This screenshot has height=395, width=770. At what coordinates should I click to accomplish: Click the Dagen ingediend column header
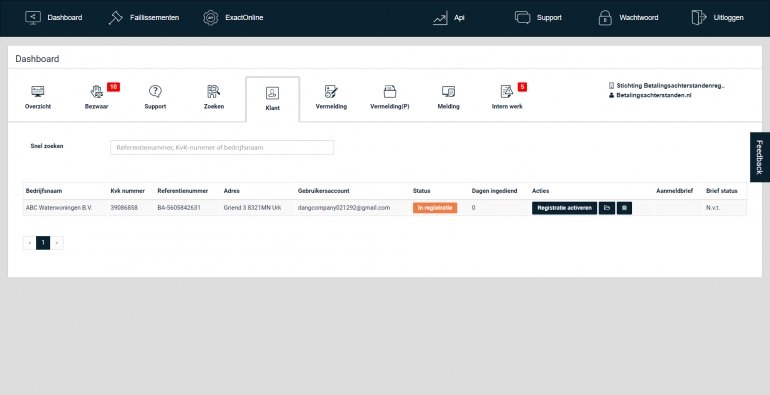pyautogui.click(x=494, y=191)
